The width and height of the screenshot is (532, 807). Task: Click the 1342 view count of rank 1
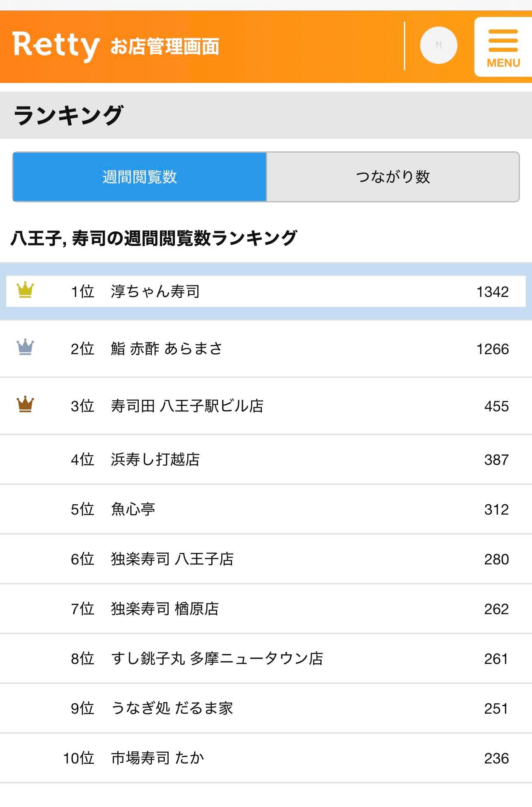click(x=493, y=292)
